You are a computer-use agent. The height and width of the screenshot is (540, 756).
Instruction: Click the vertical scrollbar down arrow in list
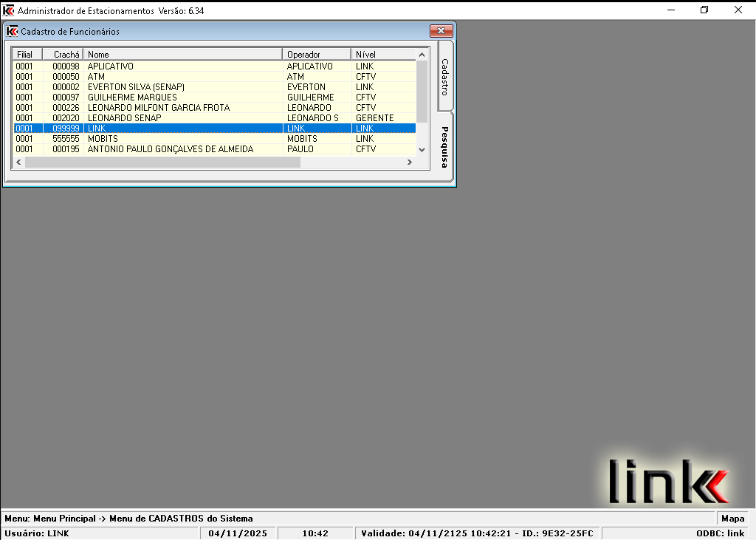click(422, 150)
